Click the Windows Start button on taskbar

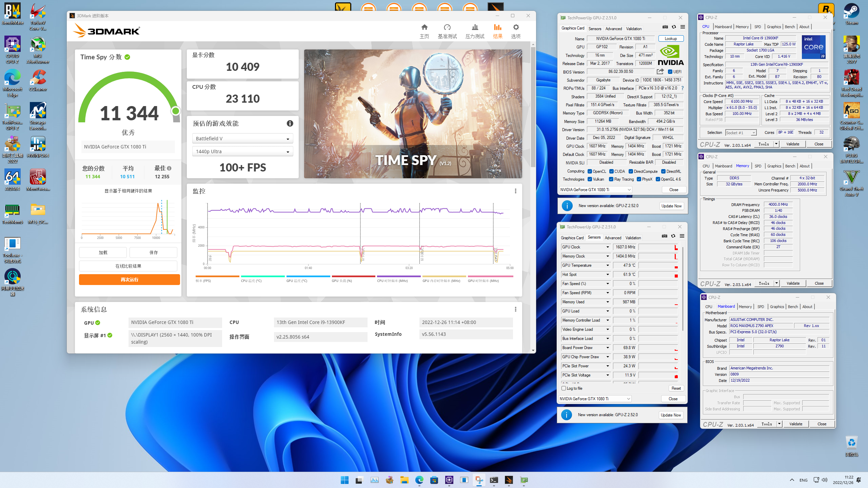(x=344, y=480)
